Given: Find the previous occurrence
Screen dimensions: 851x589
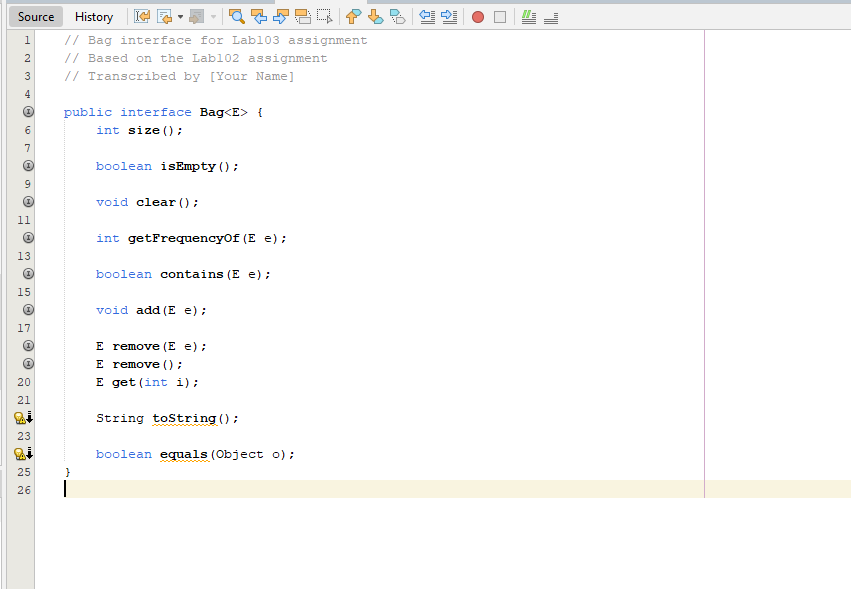Looking at the screenshot, I should 258,16.
